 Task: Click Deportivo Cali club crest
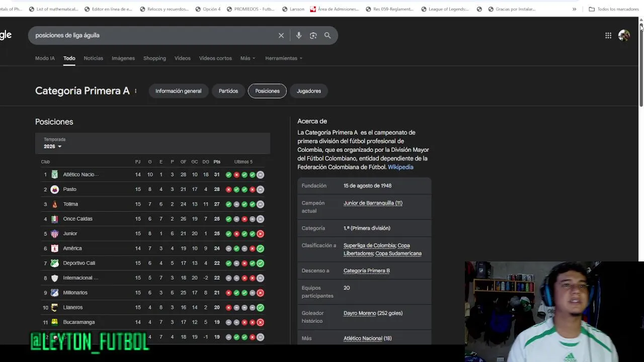click(54, 263)
